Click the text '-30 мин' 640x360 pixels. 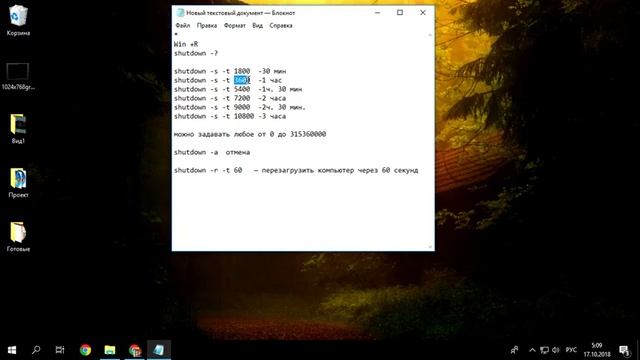point(272,71)
